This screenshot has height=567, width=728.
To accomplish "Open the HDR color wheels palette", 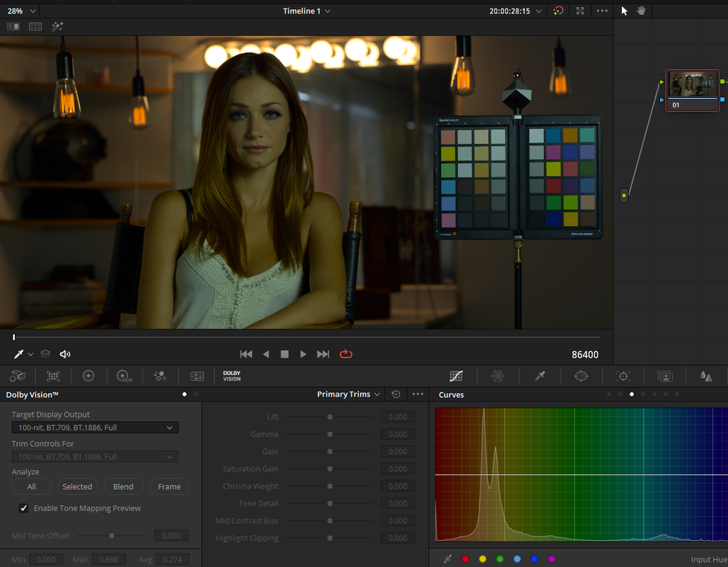I will pyautogui.click(x=124, y=376).
